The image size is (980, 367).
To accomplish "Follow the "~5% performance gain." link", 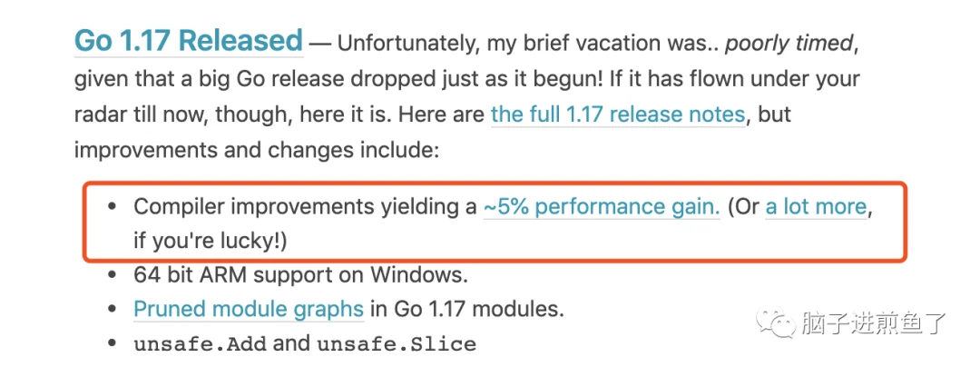I will pyautogui.click(x=602, y=207).
